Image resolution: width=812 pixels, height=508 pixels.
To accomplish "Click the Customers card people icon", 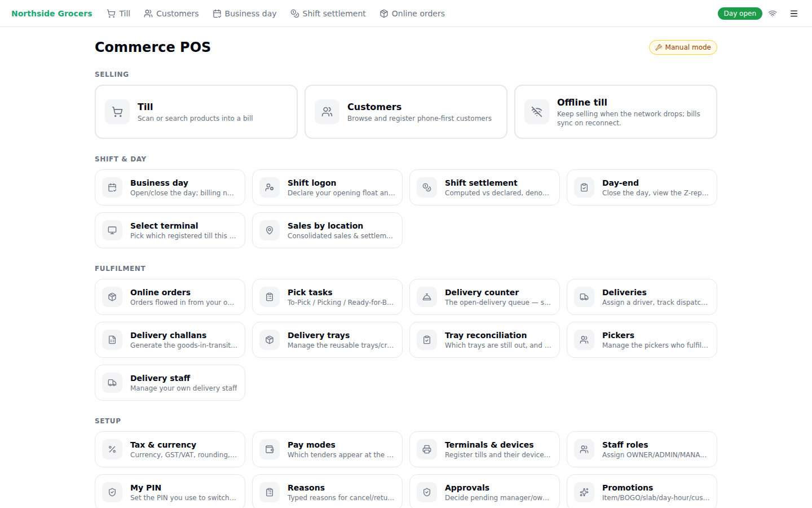I will [x=327, y=112].
